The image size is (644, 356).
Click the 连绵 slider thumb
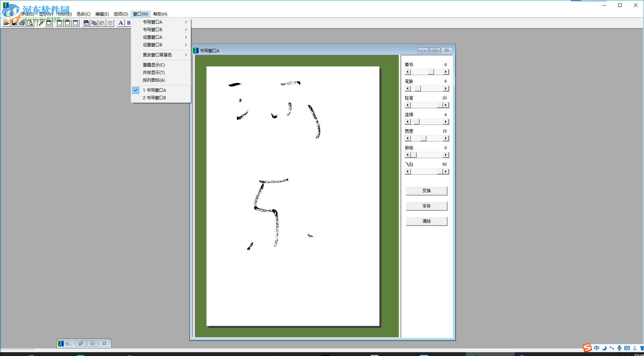[416, 122]
